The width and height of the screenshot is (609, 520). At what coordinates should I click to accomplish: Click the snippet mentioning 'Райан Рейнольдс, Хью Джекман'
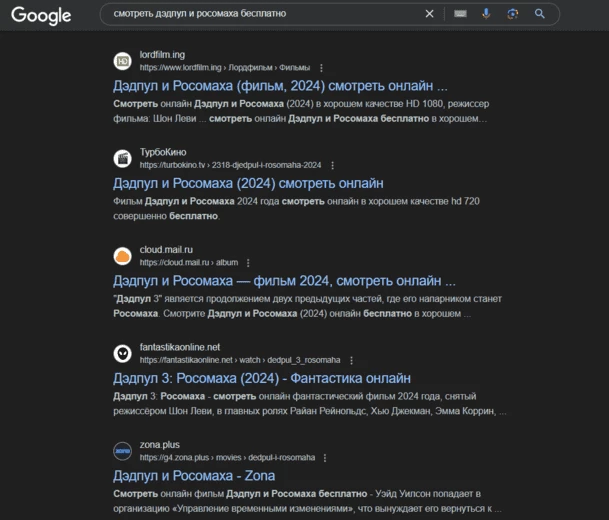tap(310, 404)
